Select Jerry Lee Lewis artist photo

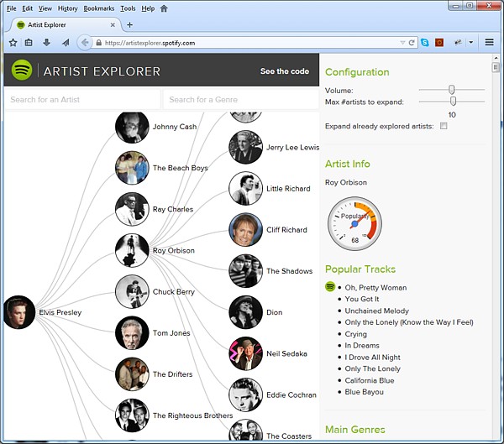click(x=245, y=147)
